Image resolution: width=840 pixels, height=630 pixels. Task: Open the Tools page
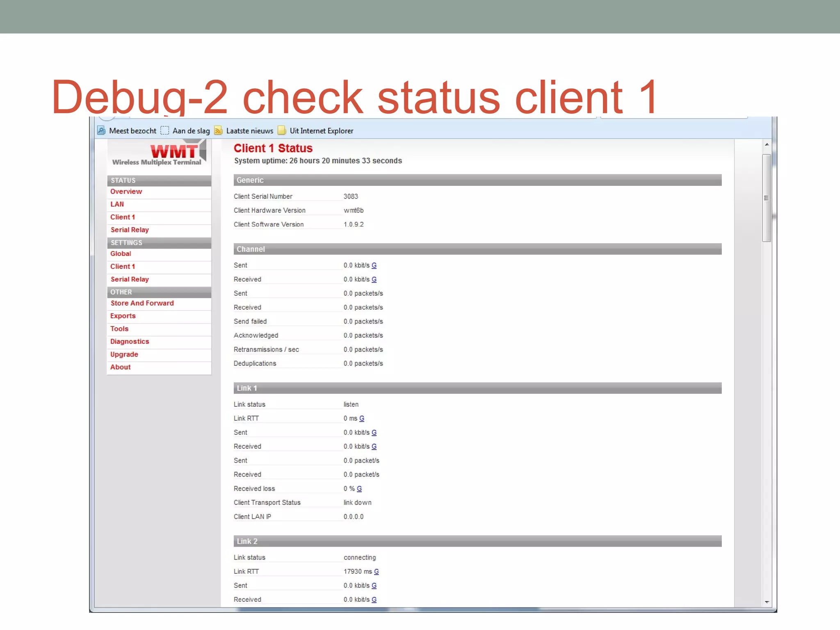pos(119,329)
